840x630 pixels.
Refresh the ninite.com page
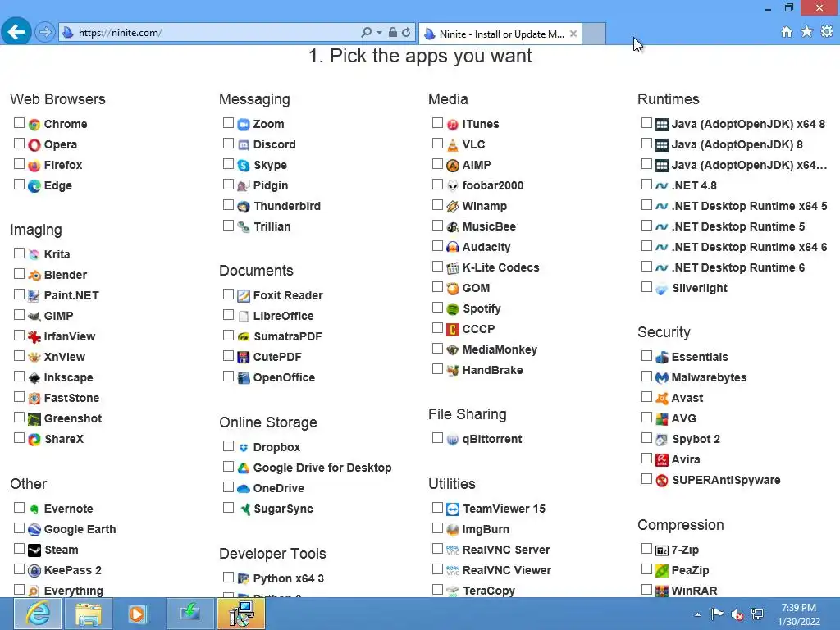406,33
